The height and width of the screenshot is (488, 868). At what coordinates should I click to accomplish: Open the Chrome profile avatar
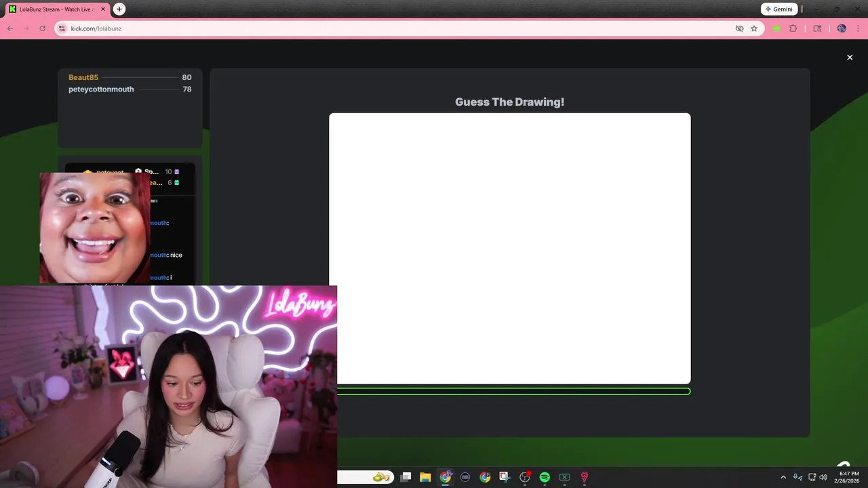(842, 28)
